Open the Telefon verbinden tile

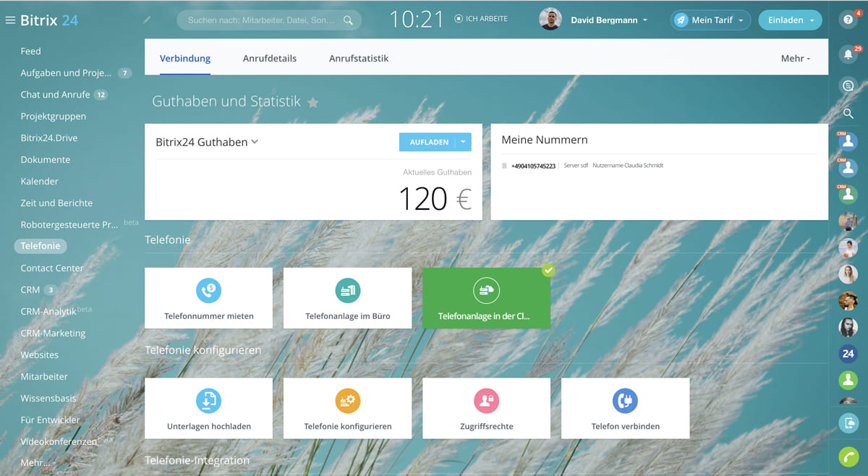point(625,408)
